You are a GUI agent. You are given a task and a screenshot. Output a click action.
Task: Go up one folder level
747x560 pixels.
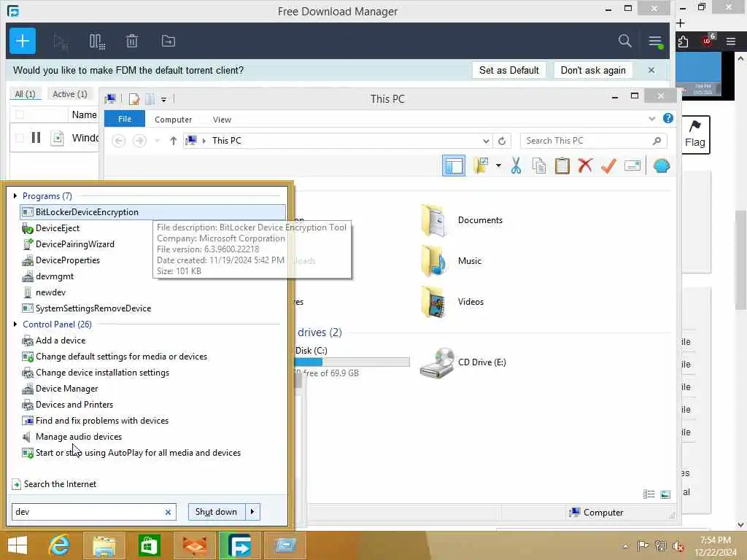(174, 141)
